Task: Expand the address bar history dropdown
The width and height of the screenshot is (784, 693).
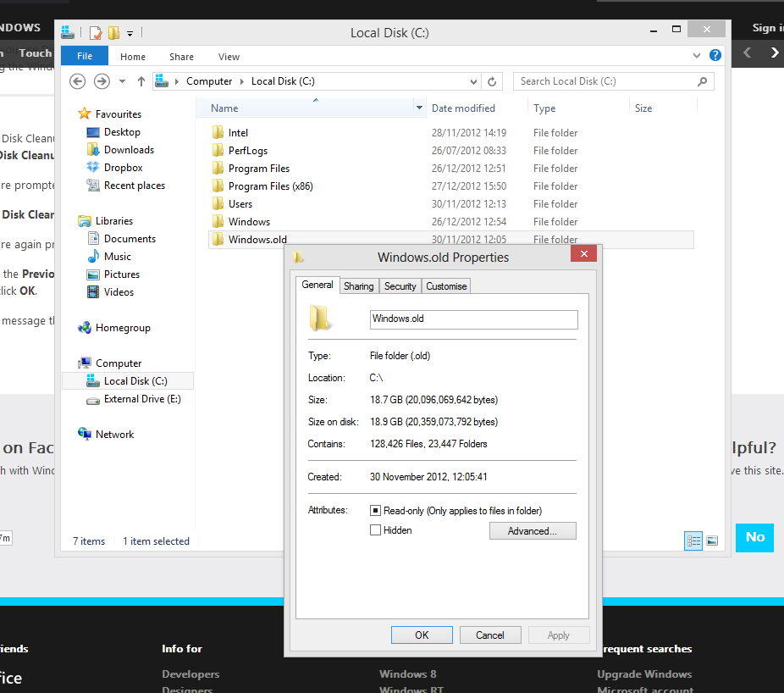Action: [473, 81]
